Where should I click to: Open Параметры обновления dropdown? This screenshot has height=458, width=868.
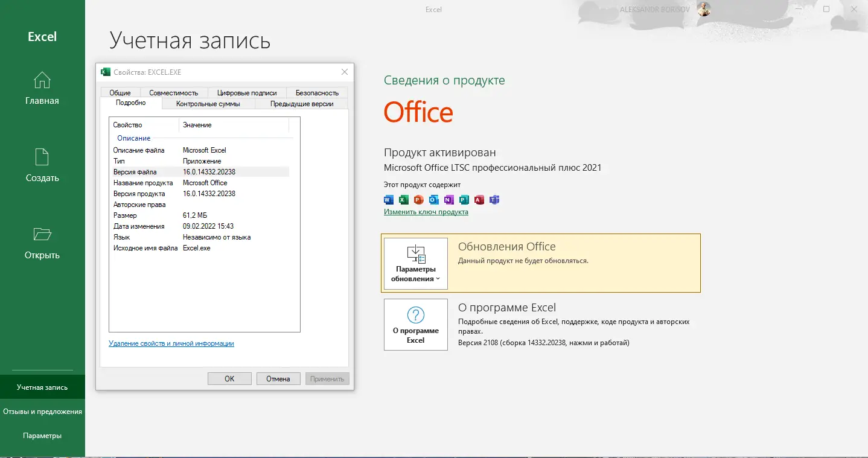tap(416, 264)
